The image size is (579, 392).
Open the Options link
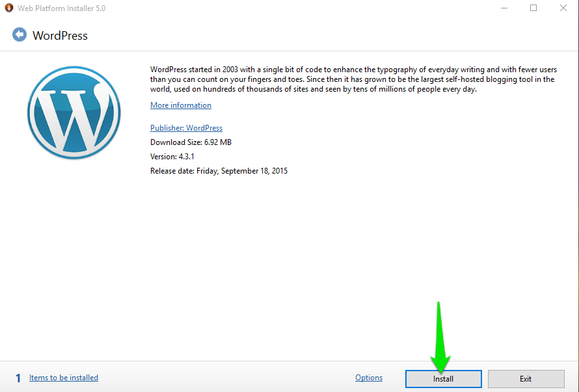368,378
